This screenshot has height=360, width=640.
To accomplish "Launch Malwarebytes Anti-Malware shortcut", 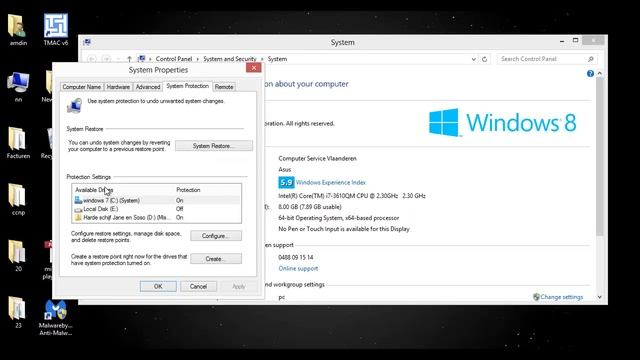I will 56,318.
